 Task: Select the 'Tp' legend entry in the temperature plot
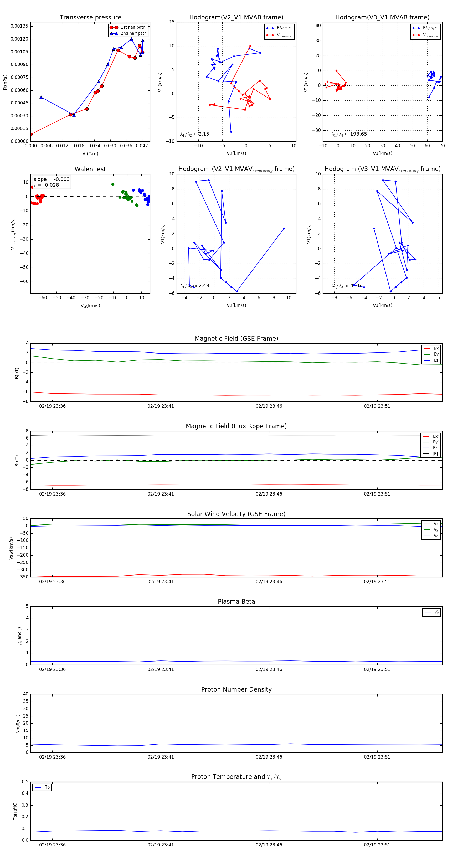click(42, 788)
